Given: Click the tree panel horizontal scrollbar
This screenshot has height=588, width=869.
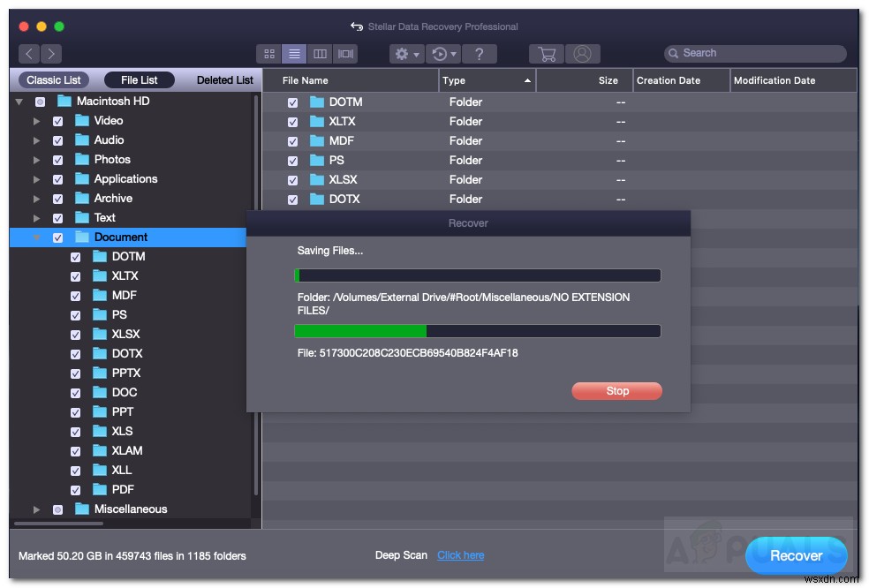Looking at the screenshot, I should [59, 524].
